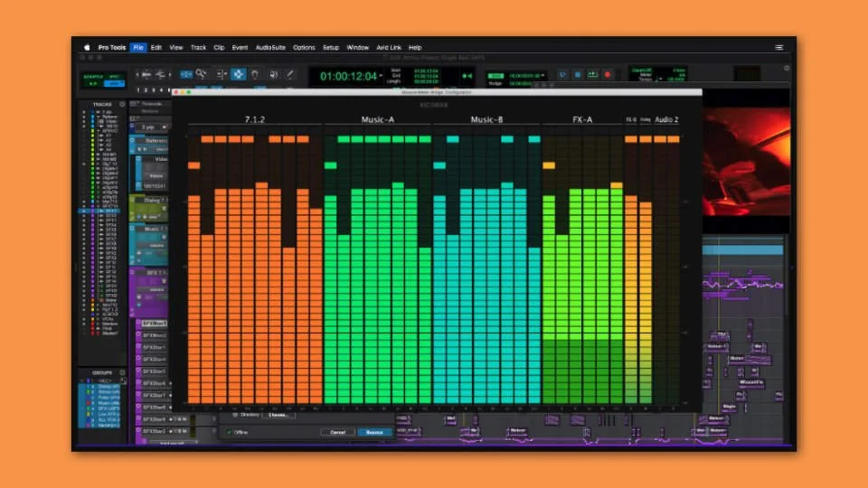Open the Grid value dropdown
The width and height of the screenshot is (868, 488).
pyautogui.click(x=543, y=76)
